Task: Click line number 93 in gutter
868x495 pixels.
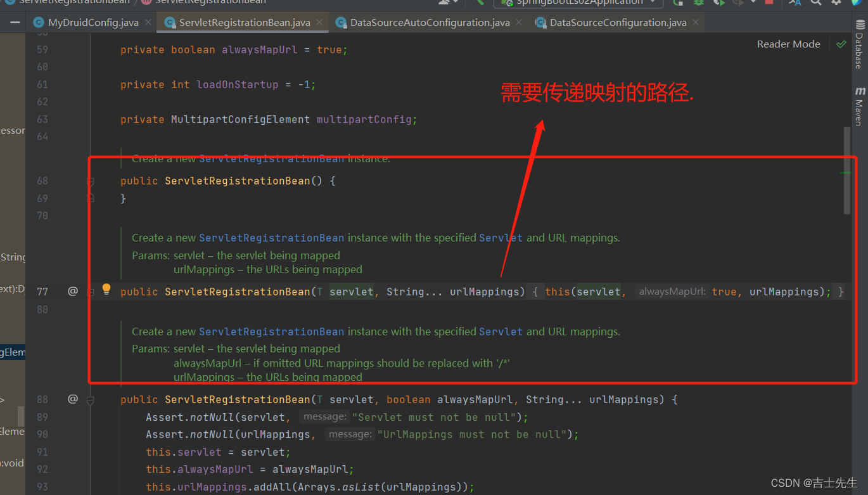Action: (x=42, y=487)
